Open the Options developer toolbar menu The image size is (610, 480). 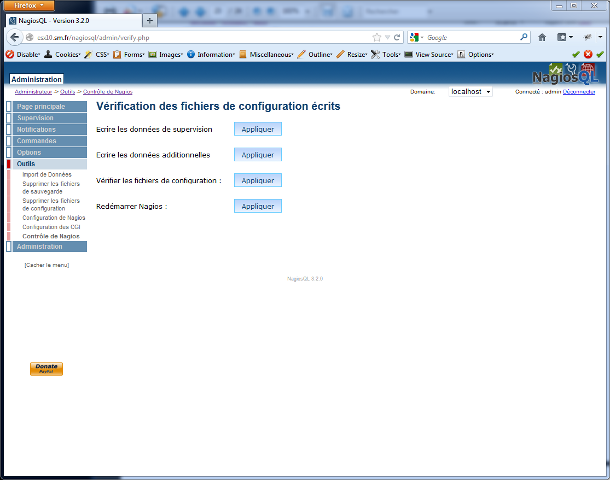475,54
